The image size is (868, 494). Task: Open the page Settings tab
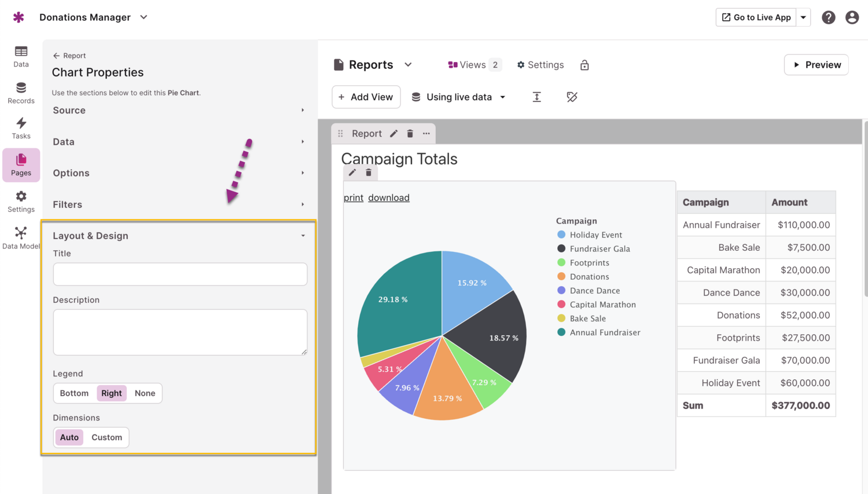click(540, 65)
